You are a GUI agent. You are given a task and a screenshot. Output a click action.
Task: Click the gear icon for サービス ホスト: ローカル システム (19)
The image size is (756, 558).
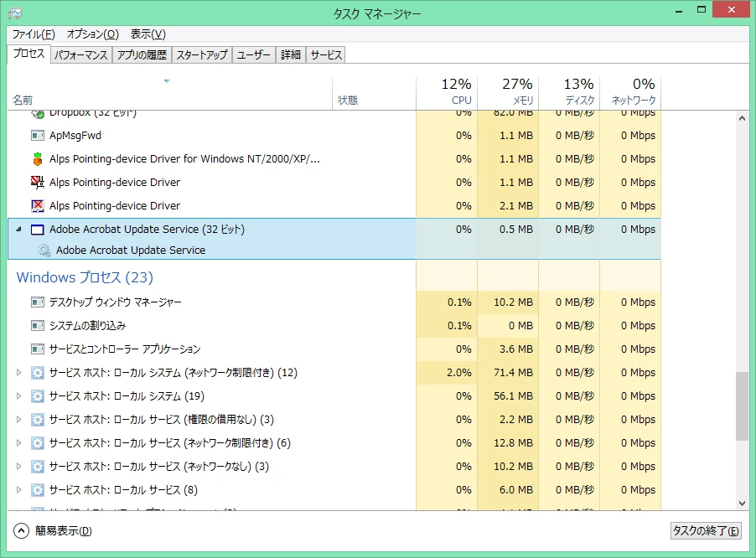tap(38, 396)
